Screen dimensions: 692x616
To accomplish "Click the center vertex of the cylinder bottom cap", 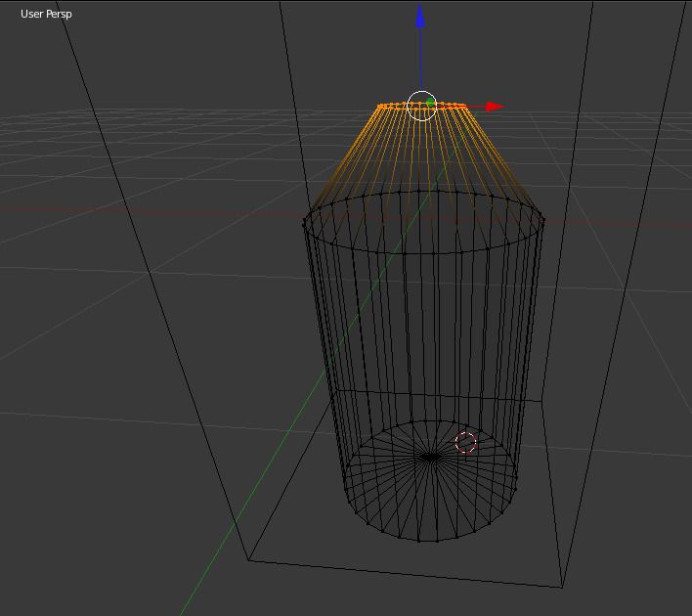I will pos(430,458).
